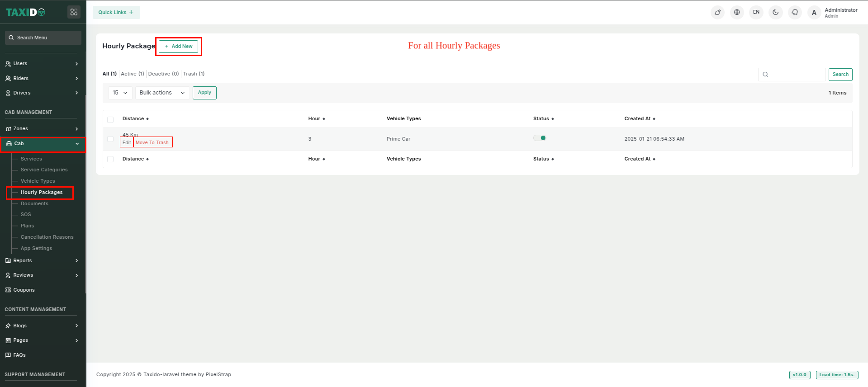Click the clear cache icon in header

point(717,12)
